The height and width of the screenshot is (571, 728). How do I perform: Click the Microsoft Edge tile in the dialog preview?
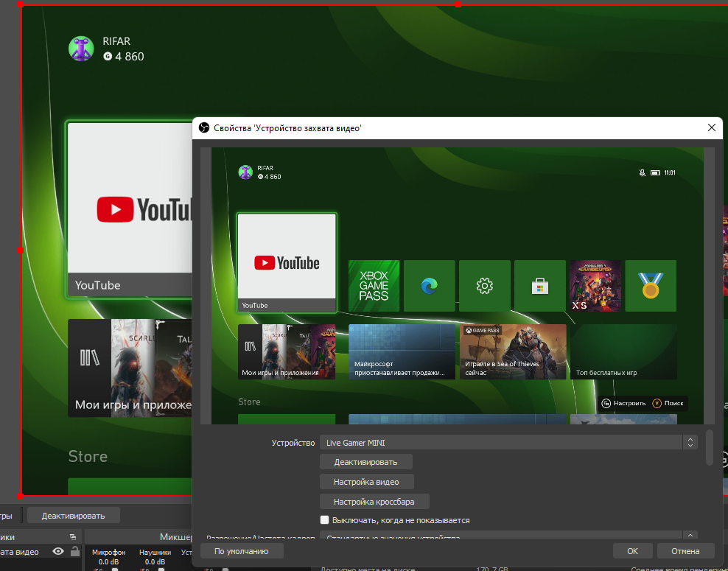point(429,286)
